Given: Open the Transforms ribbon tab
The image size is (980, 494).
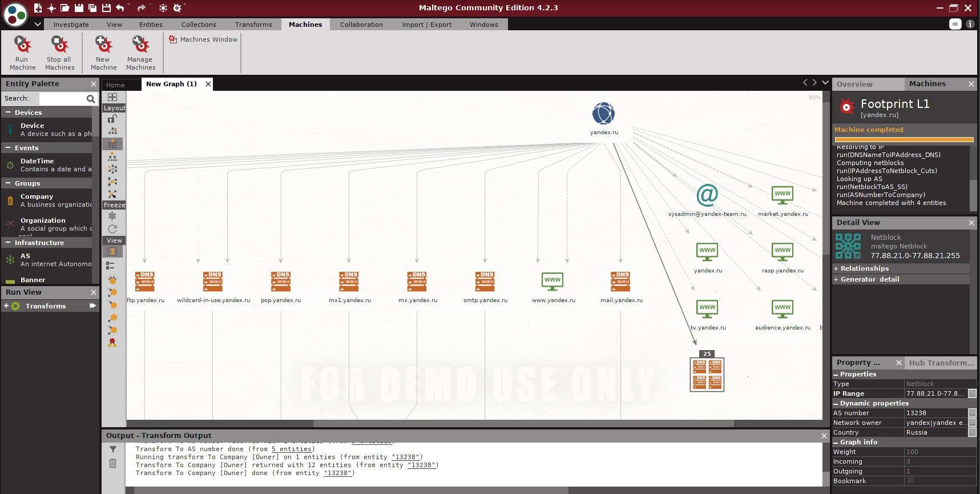Looking at the screenshot, I should tap(253, 25).
